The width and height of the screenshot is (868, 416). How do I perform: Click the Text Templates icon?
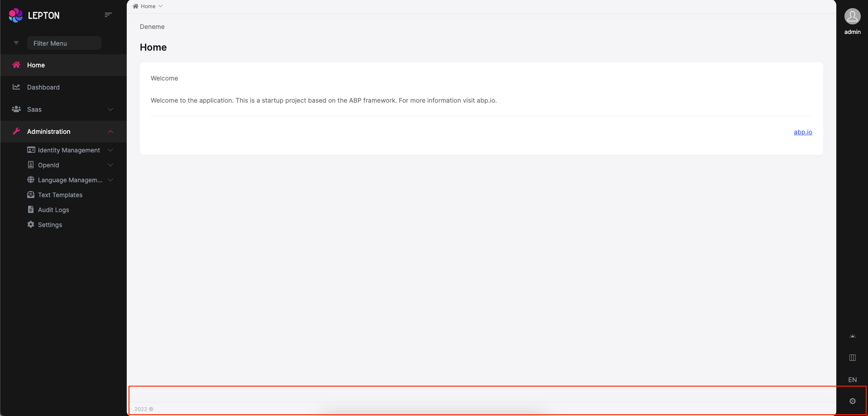(x=30, y=194)
